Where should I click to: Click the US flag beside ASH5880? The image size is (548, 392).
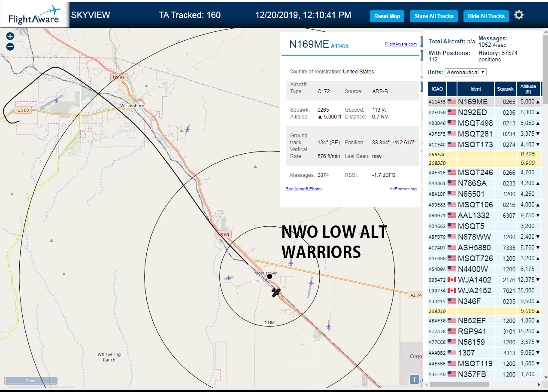pyautogui.click(x=452, y=247)
